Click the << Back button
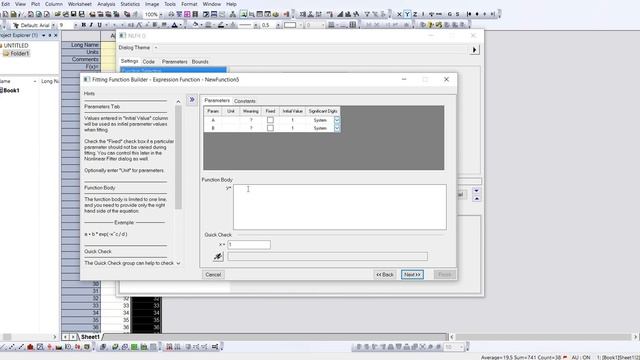640x360 pixels. point(385,275)
